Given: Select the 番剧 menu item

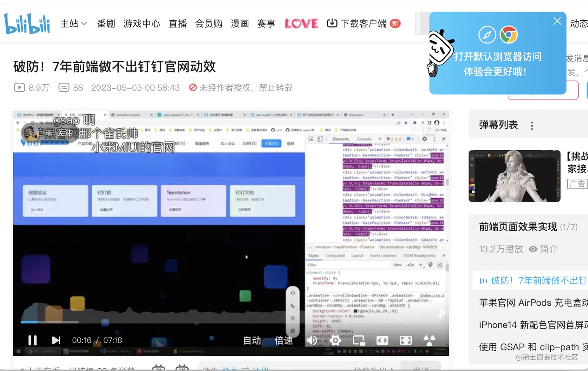Looking at the screenshot, I should coord(105,23).
